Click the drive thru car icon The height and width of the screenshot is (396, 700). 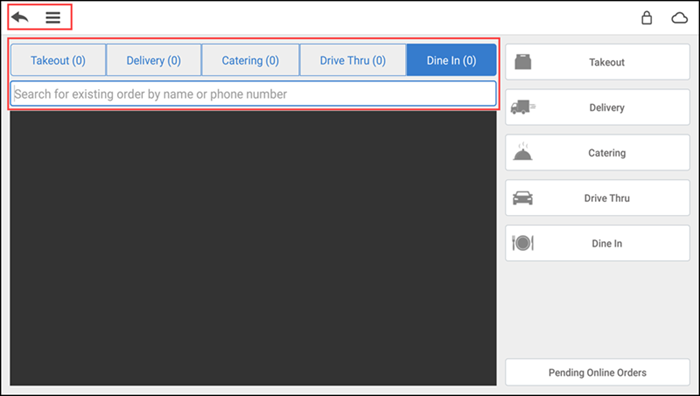[523, 198]
